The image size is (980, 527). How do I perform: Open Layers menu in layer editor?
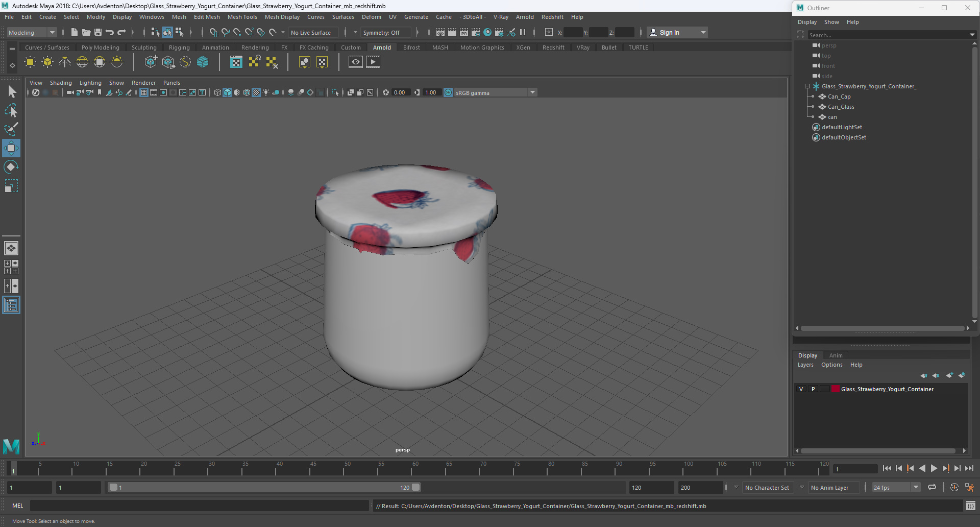coord(805,365)
